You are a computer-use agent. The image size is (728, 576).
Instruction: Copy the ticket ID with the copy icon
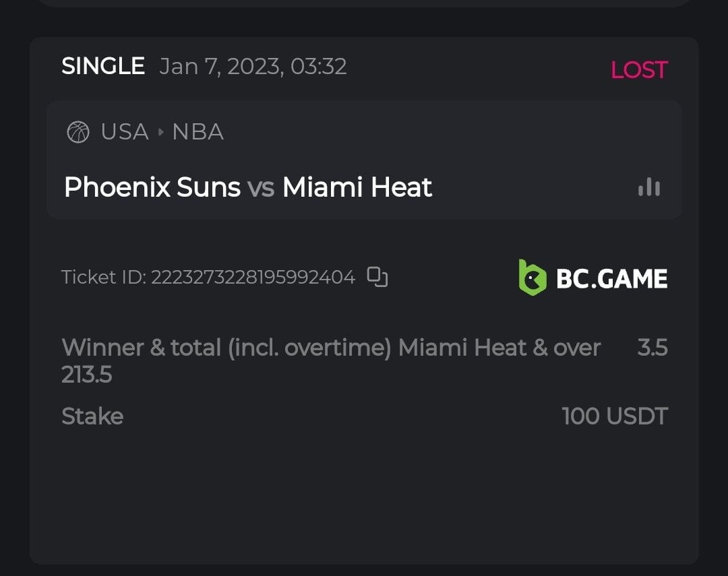[377, 277]
